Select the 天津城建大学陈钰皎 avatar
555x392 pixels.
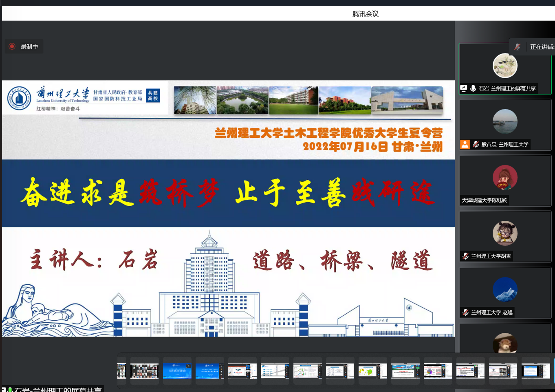click(x=505, y=178)
